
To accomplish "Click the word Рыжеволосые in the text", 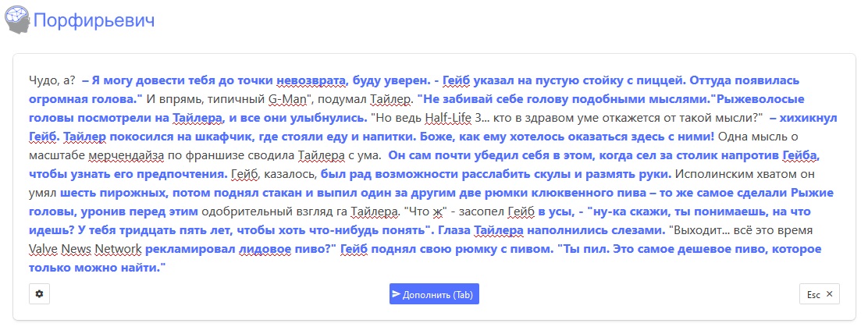I will point(759,100).
